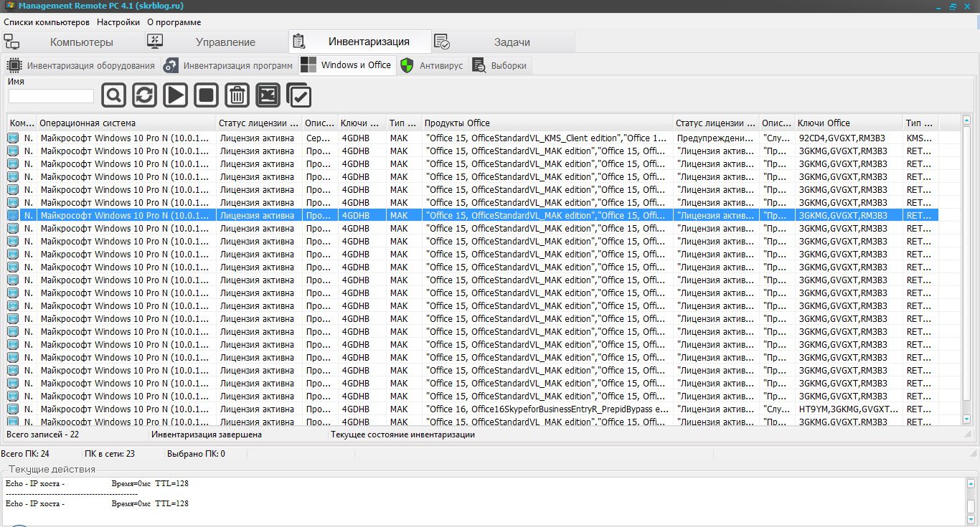Sort by the Ком... column header
This screenshot has width=980, height=527.
[22, 123]
